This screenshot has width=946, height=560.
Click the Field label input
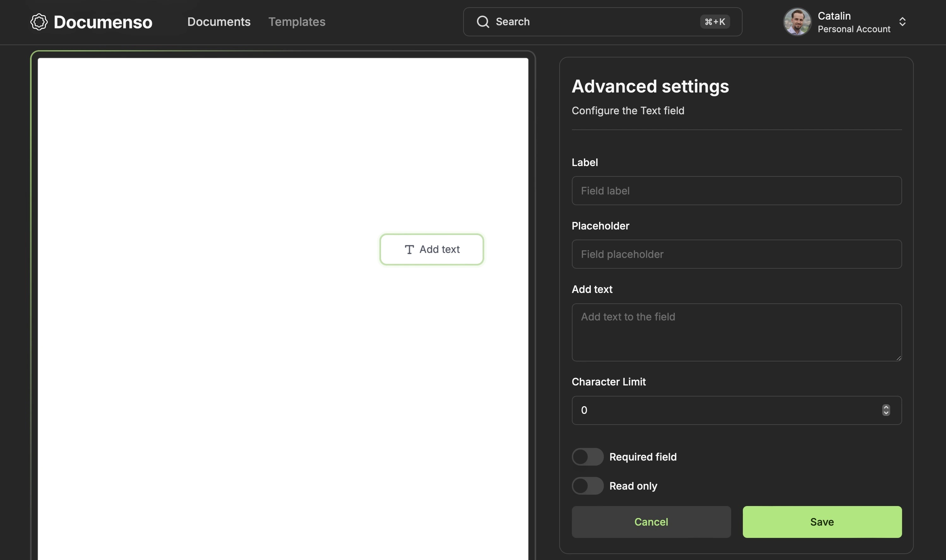737,190
